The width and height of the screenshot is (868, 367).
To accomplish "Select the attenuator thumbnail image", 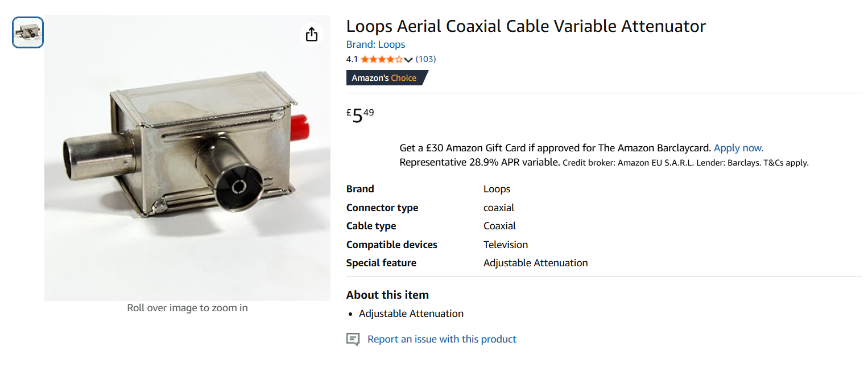I will [28, 32].
